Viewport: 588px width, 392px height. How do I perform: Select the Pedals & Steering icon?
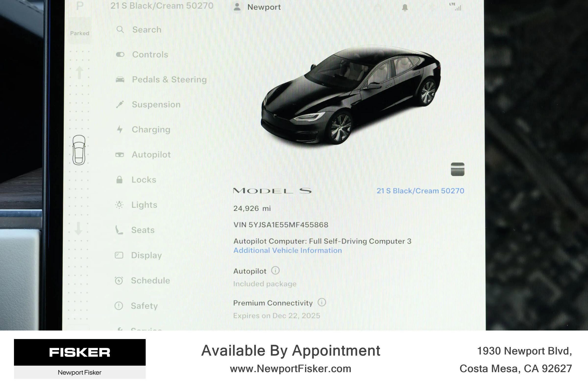coord(120,79)
